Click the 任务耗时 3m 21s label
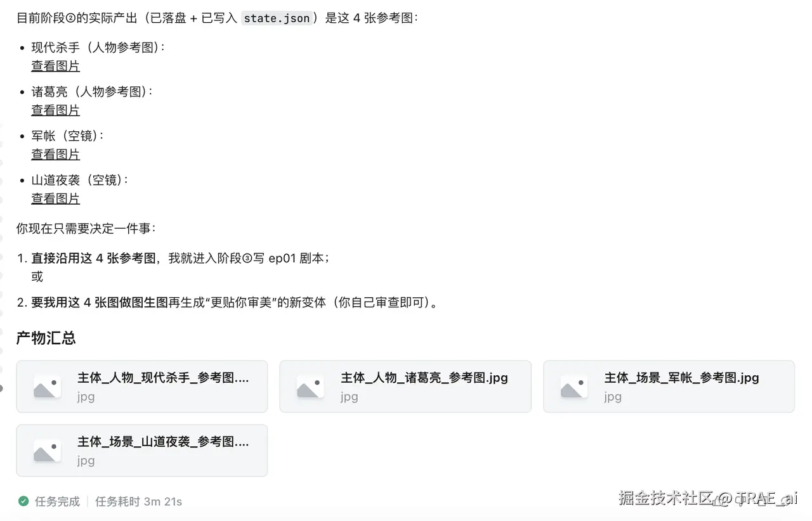The height and width of the screenshot is (521, 812). 138,501
